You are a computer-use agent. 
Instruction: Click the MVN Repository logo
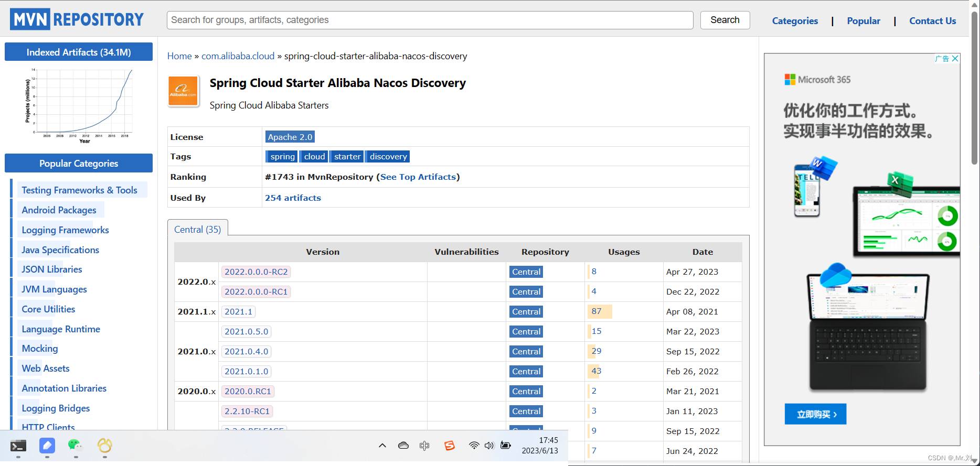[x=77, y=19]
